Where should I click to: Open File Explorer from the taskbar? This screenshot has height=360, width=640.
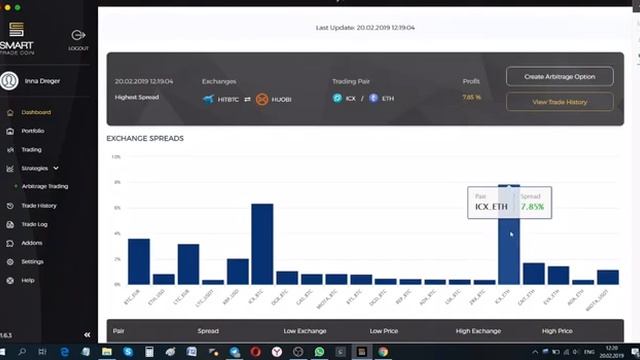(107, 351)
